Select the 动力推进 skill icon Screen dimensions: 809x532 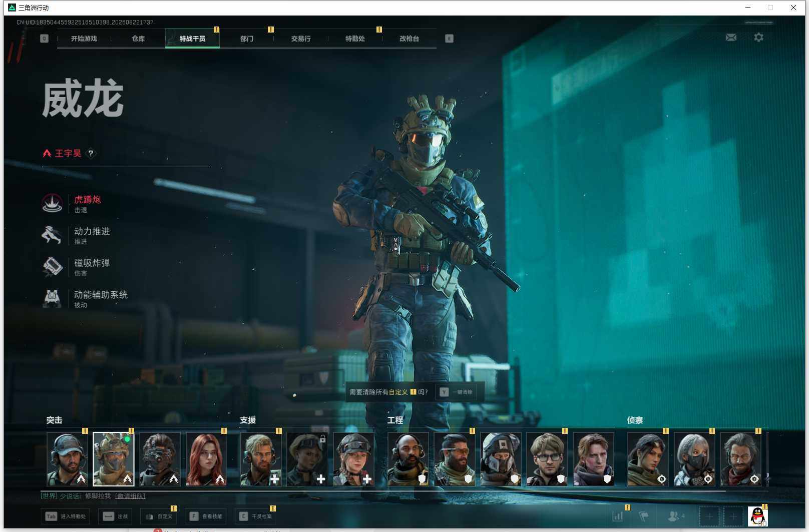pos(52,235)
